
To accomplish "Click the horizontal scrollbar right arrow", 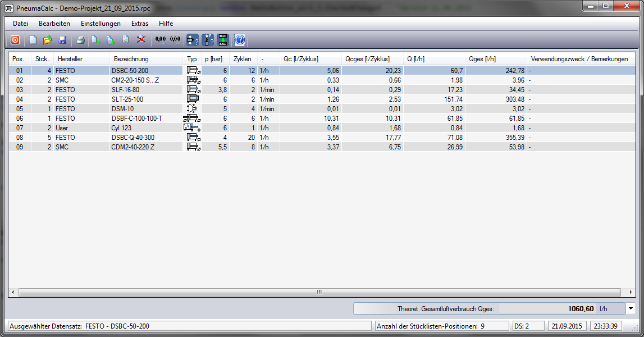I will 631,292.
